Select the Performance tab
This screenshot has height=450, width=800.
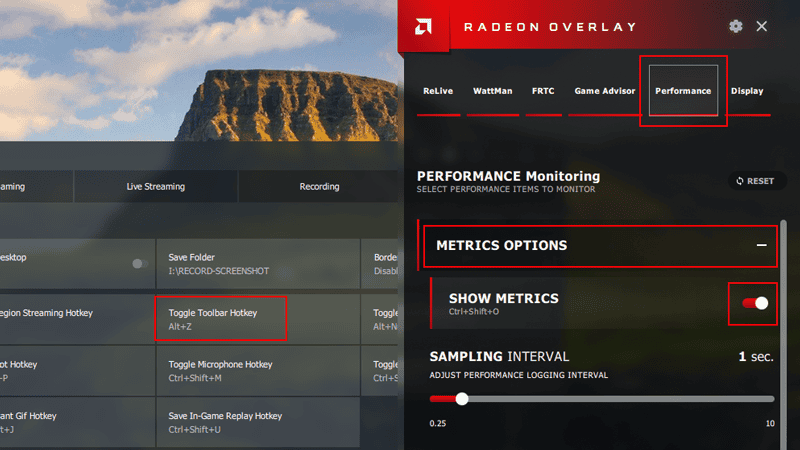pyautogui.click(x=683, y=91)
